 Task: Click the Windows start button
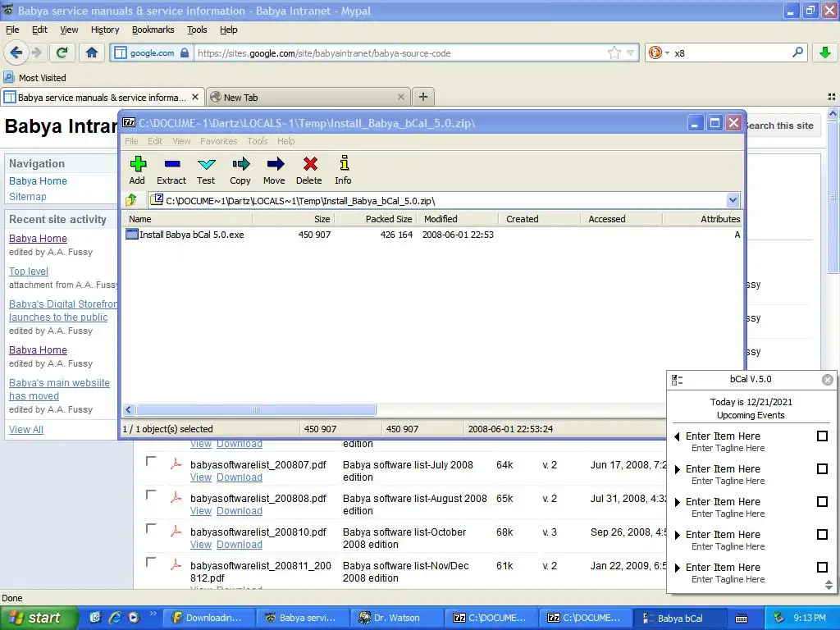coord(38,618)
